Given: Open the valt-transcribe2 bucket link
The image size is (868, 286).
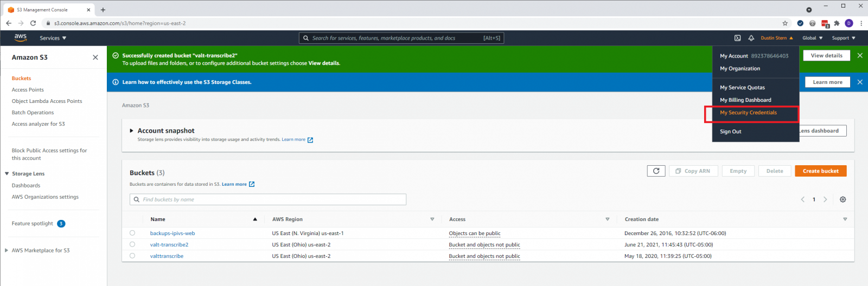Looking at the screenshot, I should 169,245.
